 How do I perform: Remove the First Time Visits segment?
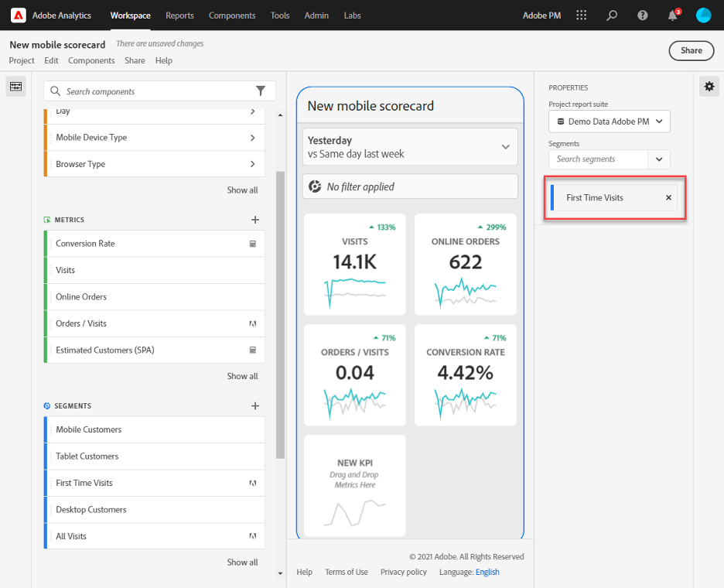click(x=668, y=198)
